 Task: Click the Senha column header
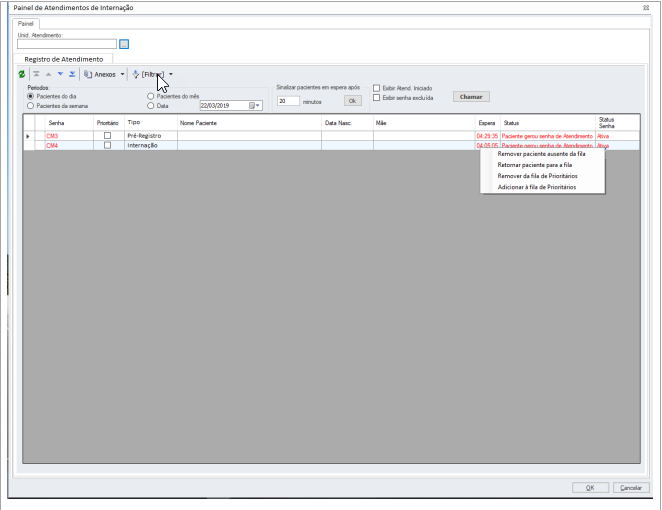click(x=69, y=123)
